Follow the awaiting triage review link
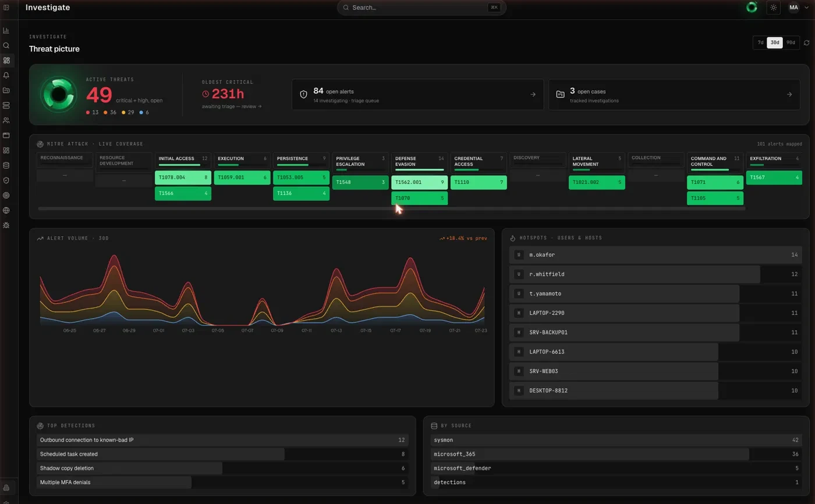This screenshot has height=504, width=815. [232, 107]
